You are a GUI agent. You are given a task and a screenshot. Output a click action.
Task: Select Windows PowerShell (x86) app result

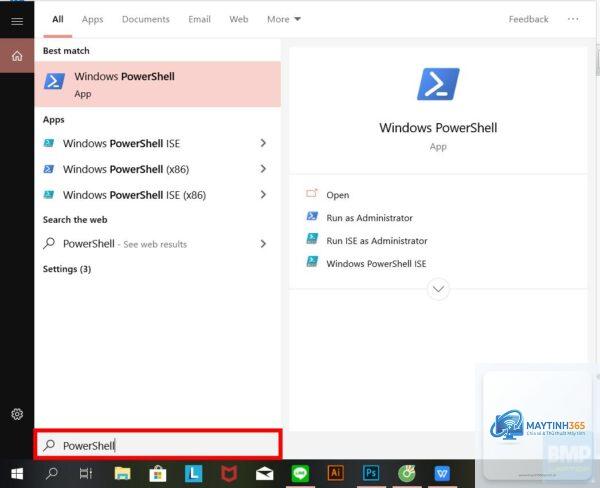click(x=158, y=169)
